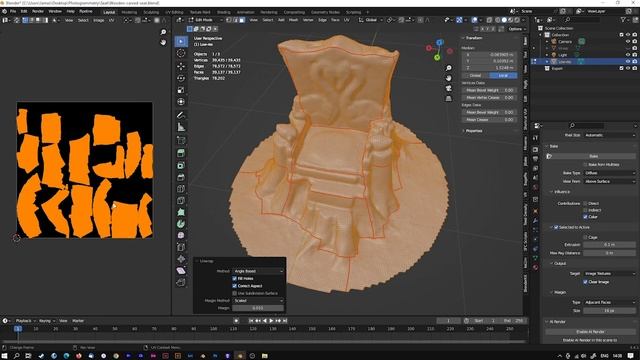Enable face select mode in viewport header
The width and height of the screenshot is (640, 360).
(242, 20)
